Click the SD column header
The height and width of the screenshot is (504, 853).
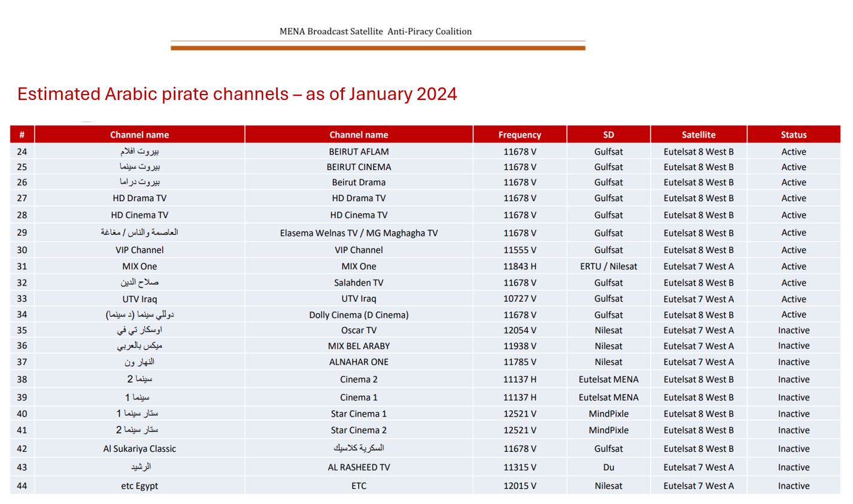[x=608, y=135]
